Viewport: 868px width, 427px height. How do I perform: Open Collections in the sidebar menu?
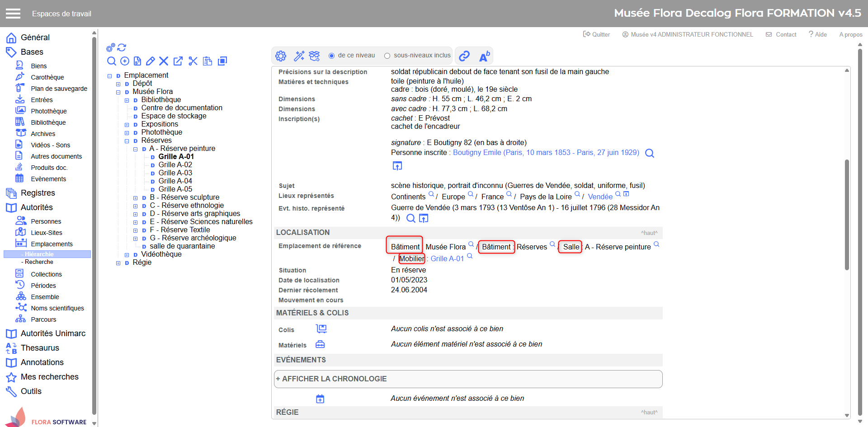click(x=46, y=274)
